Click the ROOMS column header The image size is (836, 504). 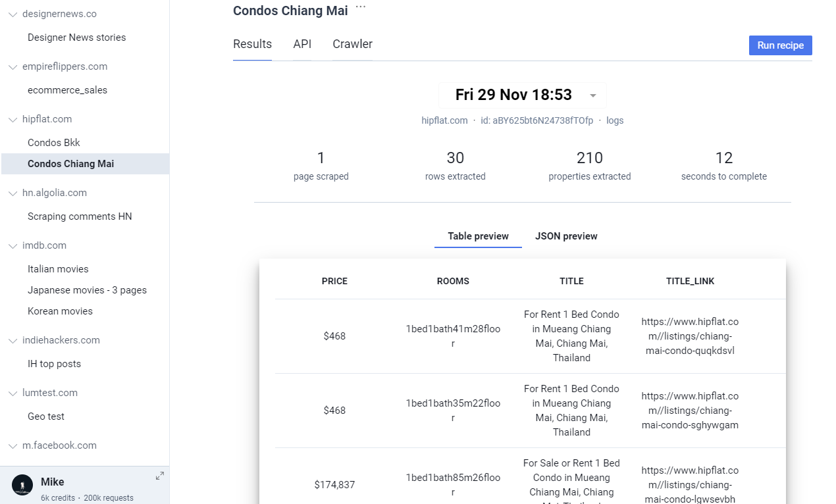(453, 281)
